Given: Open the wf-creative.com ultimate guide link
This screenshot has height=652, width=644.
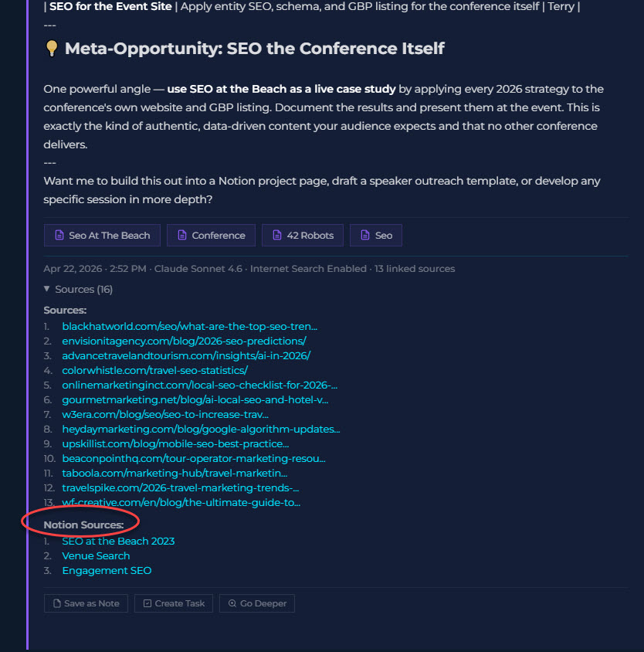Looking at the screenshot, I should (181, 502).
